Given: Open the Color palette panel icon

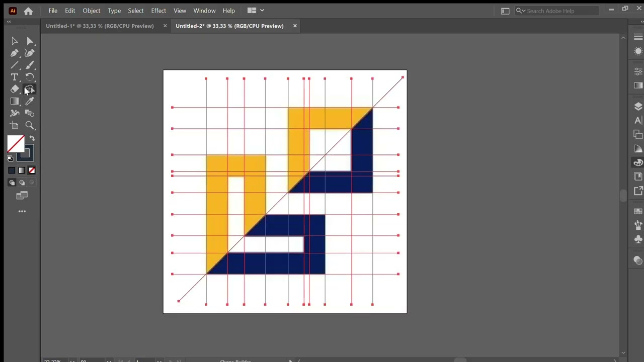Looking at the screenshot, I should pos(638,163).
